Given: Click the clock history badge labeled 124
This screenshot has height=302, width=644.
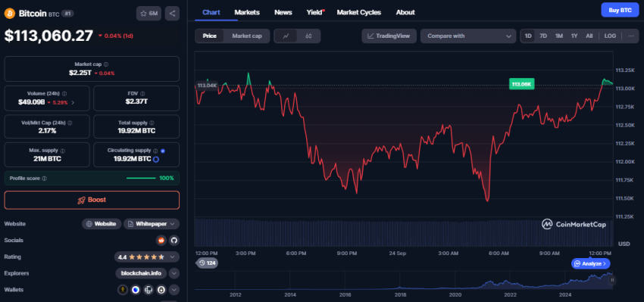Looking at the screenshot, I should click(x=207, y=263).
